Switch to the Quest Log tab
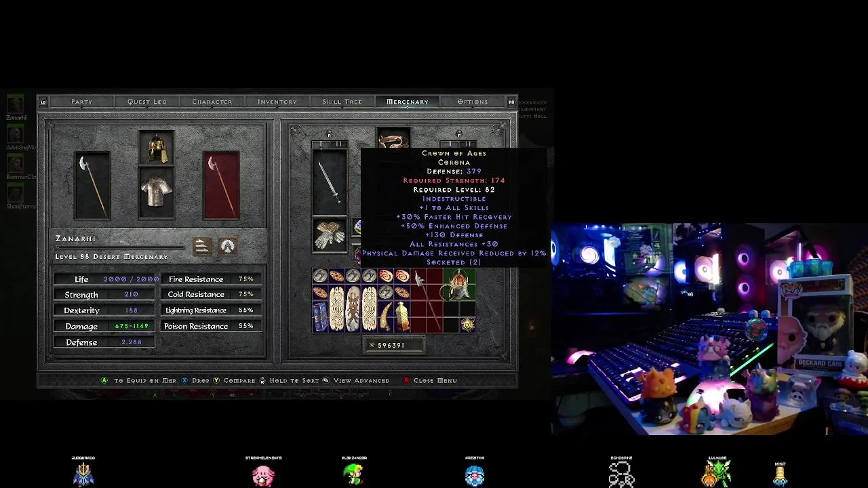The width and height of the screenshot is (868, 488). tap(146, 102)
